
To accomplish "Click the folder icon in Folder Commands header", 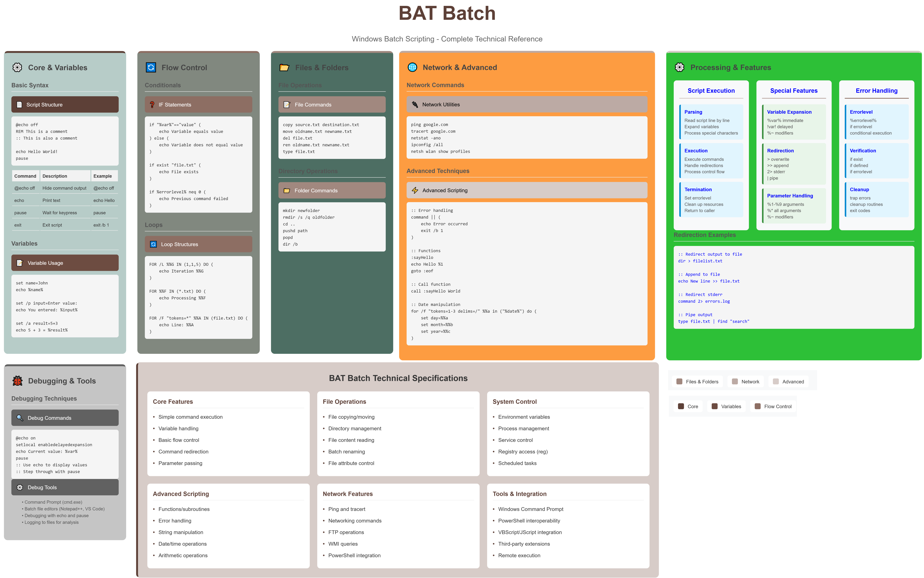I will tap(287, 190).
